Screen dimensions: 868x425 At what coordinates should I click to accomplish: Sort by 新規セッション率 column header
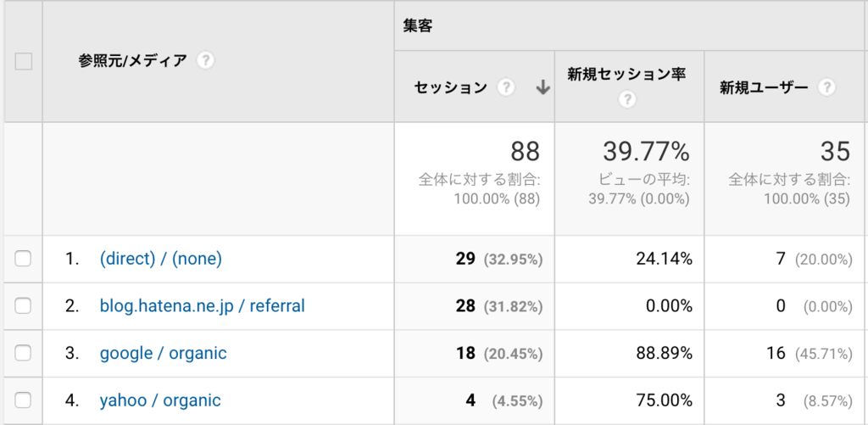tap(626, 75)
